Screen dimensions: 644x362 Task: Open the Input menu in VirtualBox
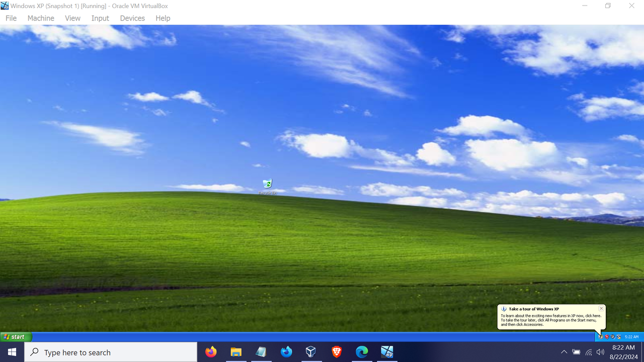click(100, 18)
